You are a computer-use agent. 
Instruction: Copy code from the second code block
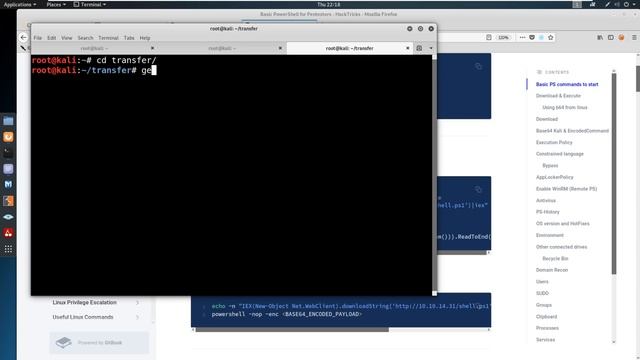coord(478,189)
